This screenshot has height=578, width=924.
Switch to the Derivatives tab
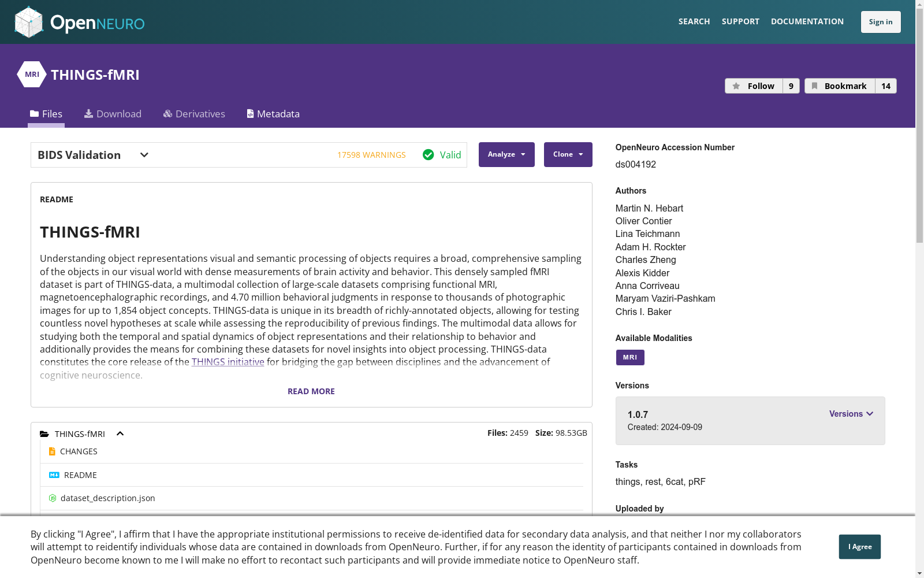[x=194, y=114]
